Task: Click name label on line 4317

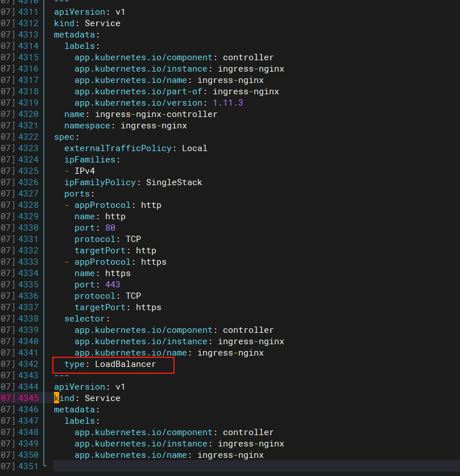Action: point(169,80)
